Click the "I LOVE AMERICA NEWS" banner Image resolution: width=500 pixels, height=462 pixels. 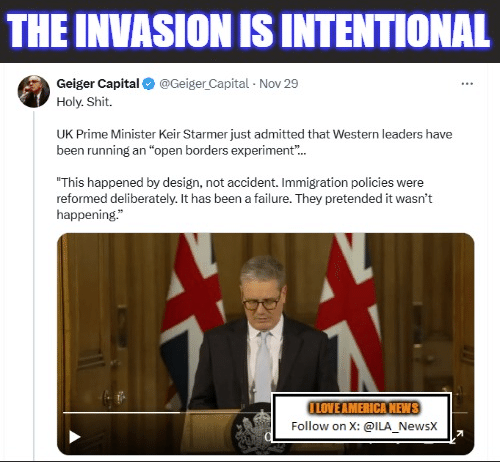tap(364, 408)
